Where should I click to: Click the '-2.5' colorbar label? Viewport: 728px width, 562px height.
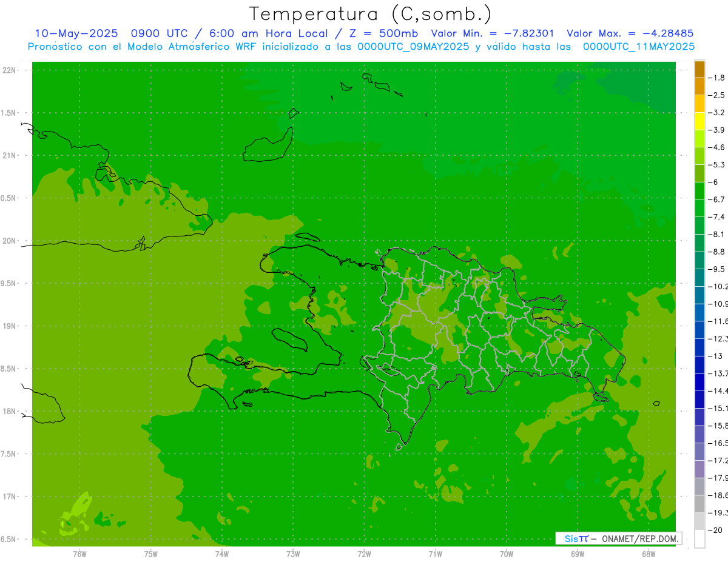716,95
